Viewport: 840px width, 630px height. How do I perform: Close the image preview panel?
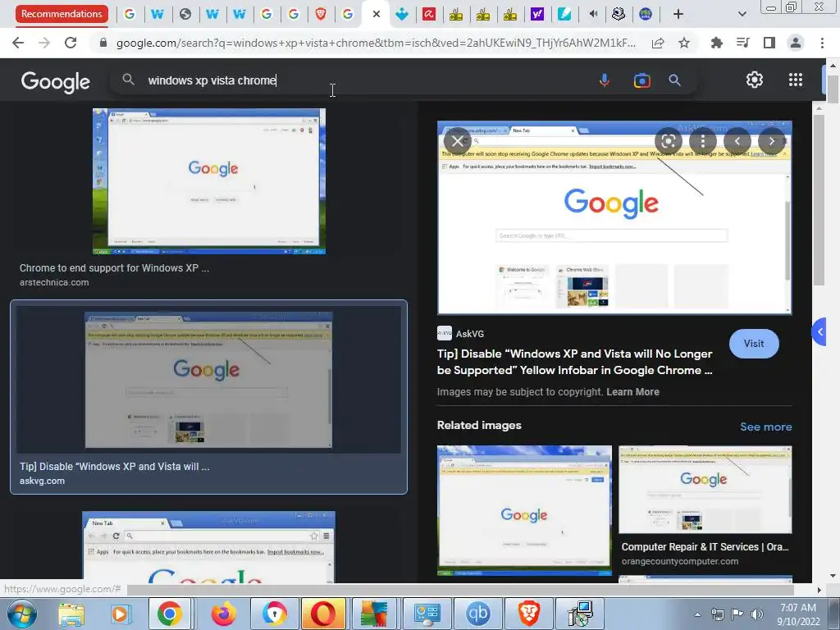tap(458, 141)
